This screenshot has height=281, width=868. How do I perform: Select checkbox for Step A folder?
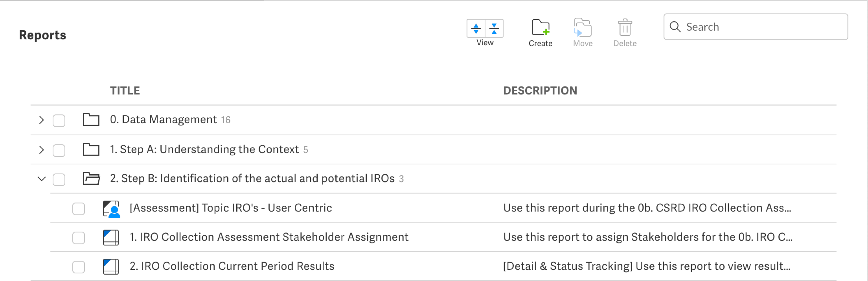pyautogui.click(x=59, y=150)
